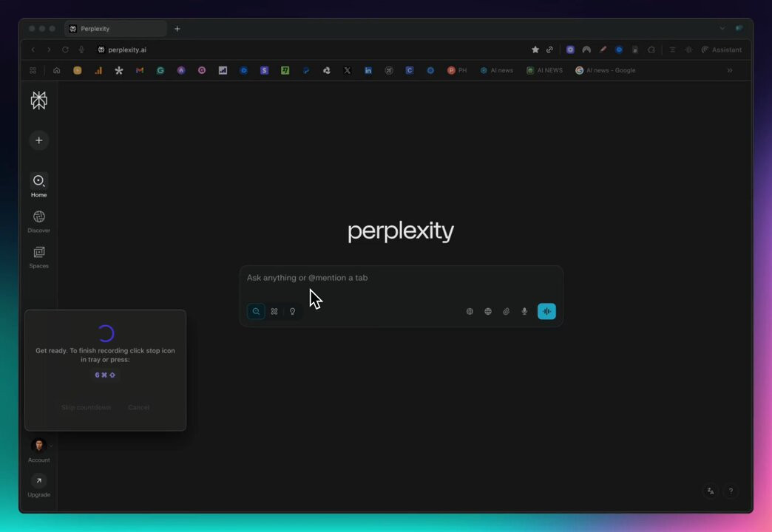Viewport: 772px width, 532px height.
Task: Open the purple square extension icon
Action: point(570,50)
